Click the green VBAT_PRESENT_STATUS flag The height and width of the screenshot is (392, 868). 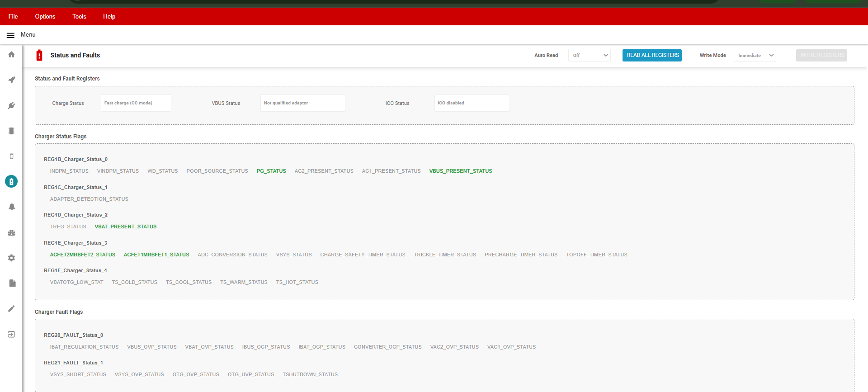coord(126,227)
